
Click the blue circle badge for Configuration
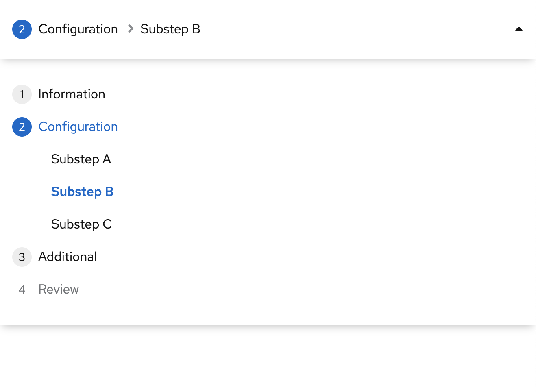(22, 126)
